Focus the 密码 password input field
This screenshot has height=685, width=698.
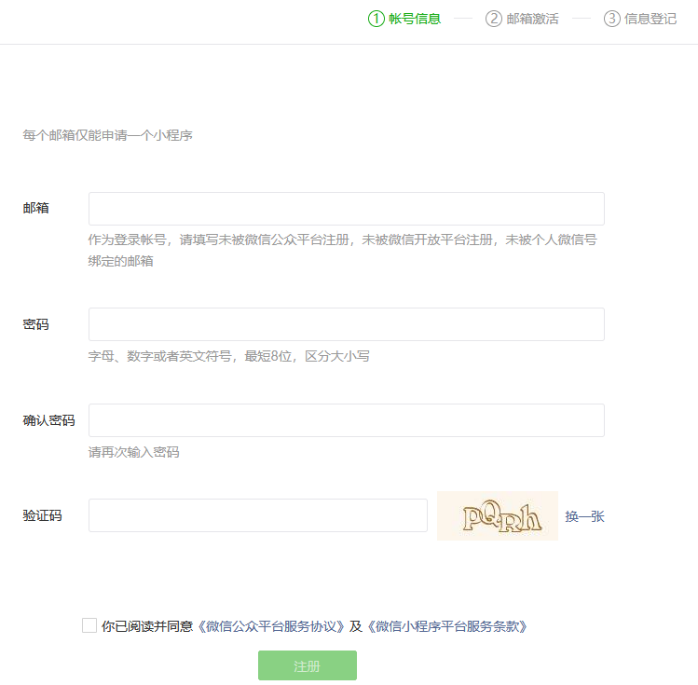tap(346, 324)
